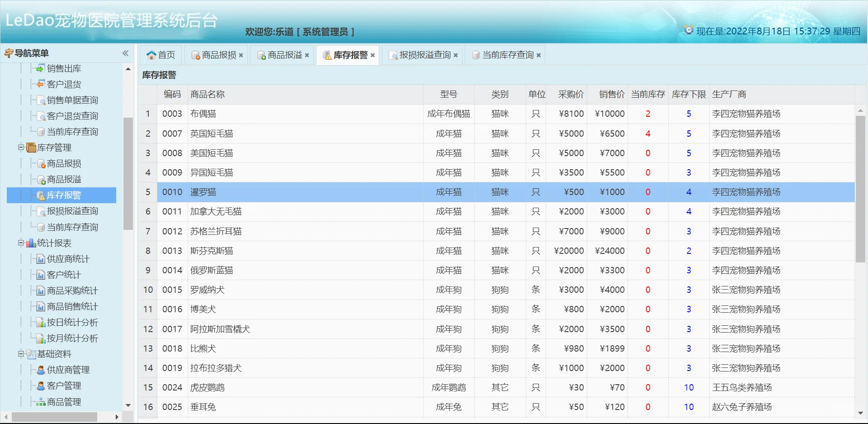Collapse the 库存管理 tree node
Viewport: 868px width, 424px height.
(20, 148)
